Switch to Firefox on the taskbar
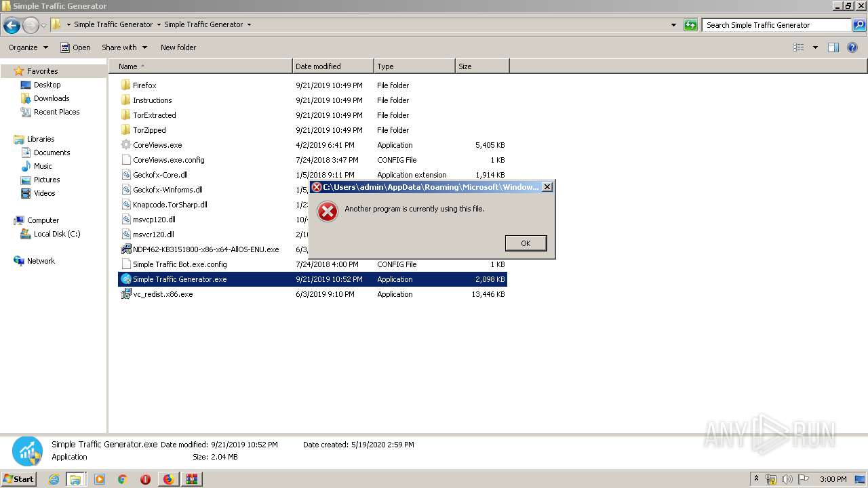The width and height of the screenshot is (868, 488). point(168,479)
